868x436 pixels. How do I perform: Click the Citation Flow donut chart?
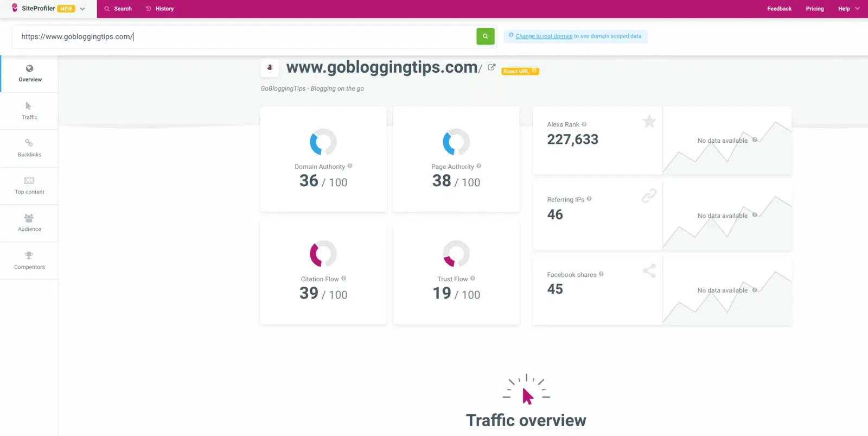323,254
